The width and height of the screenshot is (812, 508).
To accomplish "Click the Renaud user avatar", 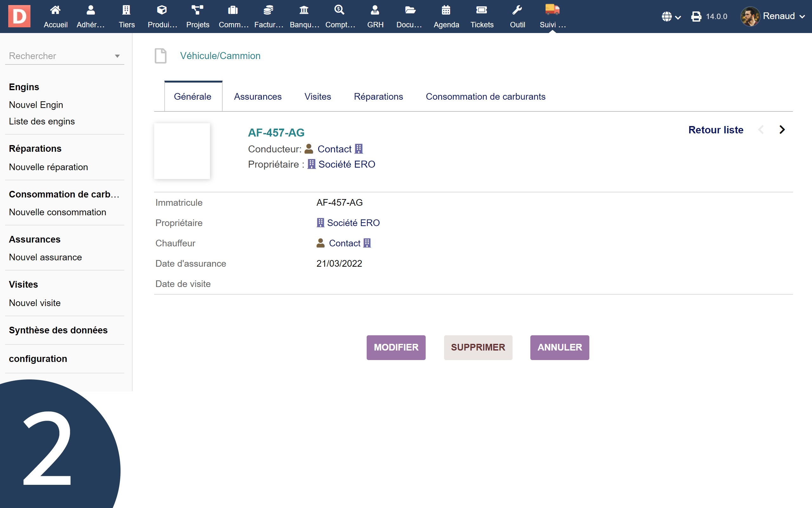I will pyautogui.click(x=750, y=16).
